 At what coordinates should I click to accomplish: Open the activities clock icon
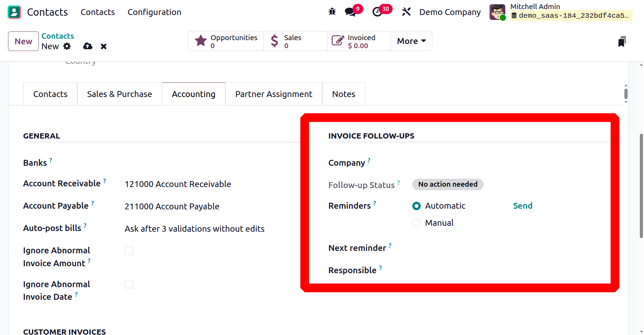point(377,12)
